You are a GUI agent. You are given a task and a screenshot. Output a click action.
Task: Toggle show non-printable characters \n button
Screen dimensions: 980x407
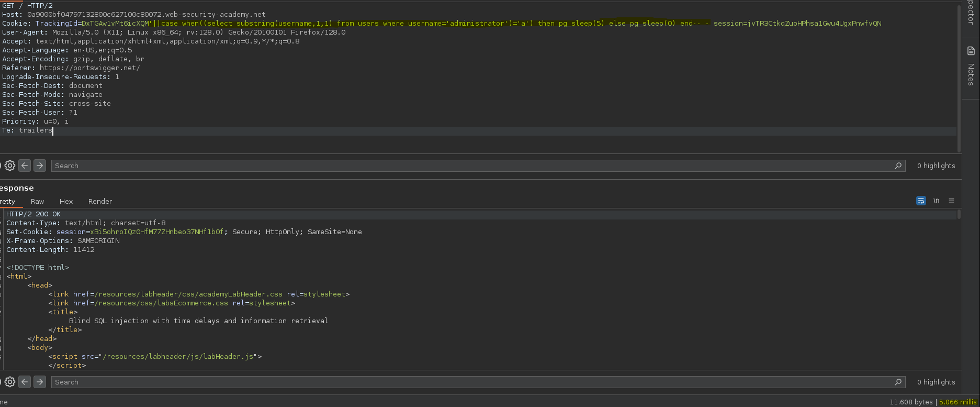tap(936, 201)
